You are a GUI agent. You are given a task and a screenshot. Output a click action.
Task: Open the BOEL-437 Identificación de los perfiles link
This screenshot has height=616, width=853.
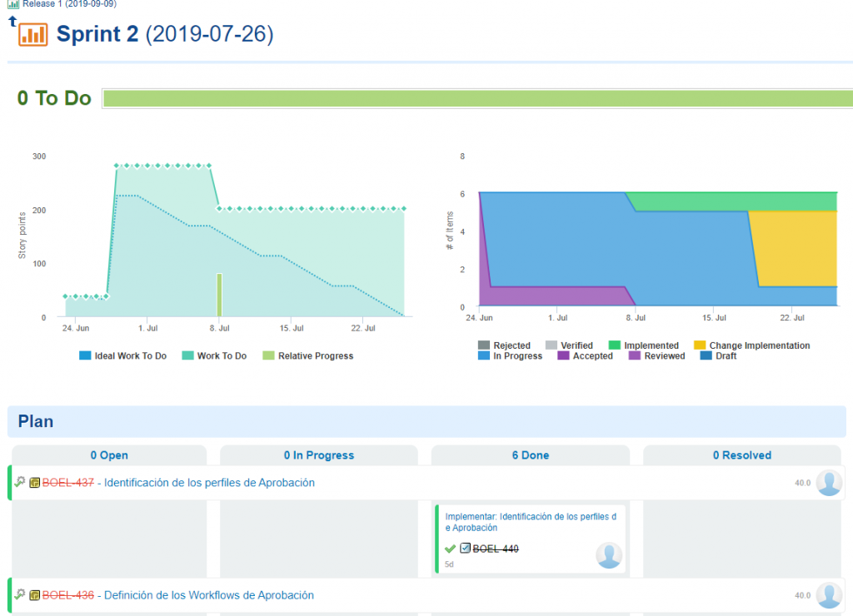coord(209,483)
